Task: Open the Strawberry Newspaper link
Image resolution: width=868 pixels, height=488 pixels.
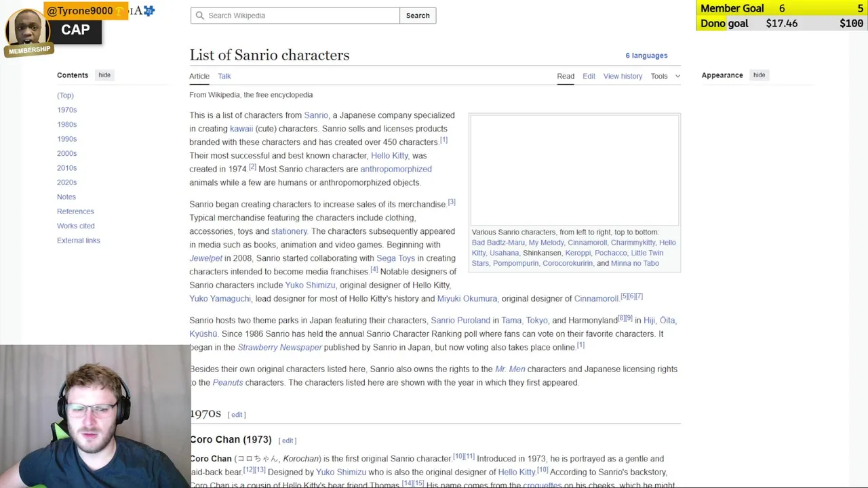Action: click(279, 348)
